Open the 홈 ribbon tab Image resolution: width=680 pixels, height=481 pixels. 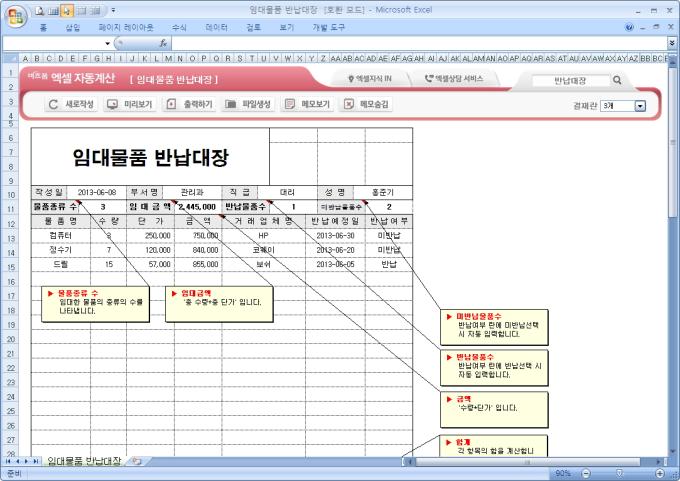[x=43, y=28]
